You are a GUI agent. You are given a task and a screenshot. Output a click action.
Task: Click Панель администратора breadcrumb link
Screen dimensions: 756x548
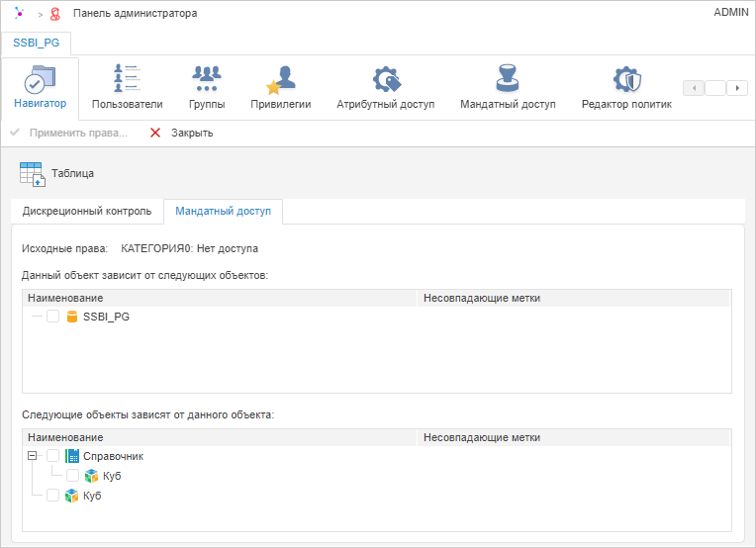coord(135,14)
